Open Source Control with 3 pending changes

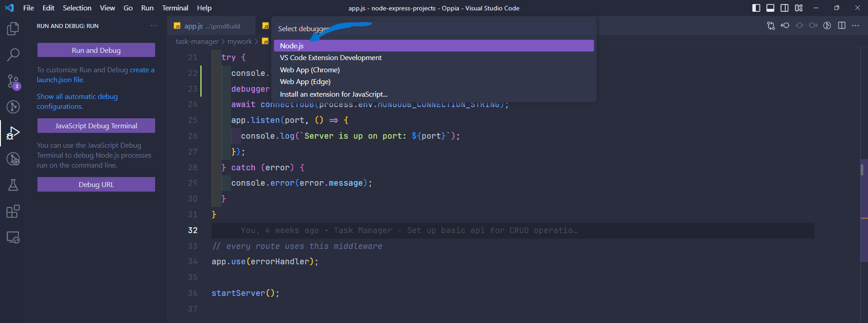(x=13, y=81)
